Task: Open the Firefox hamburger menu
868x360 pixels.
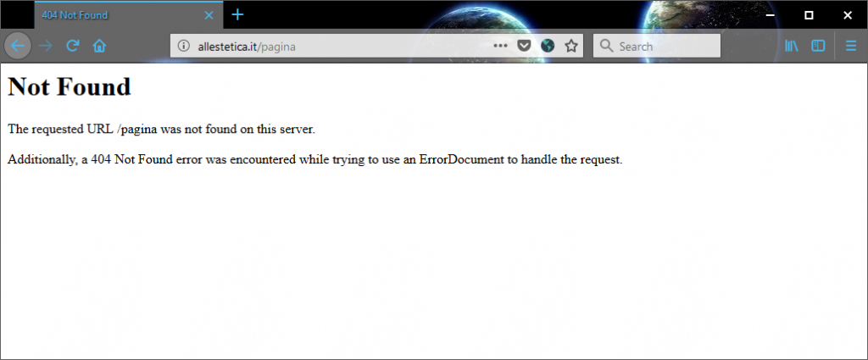Action: (850, 46)
